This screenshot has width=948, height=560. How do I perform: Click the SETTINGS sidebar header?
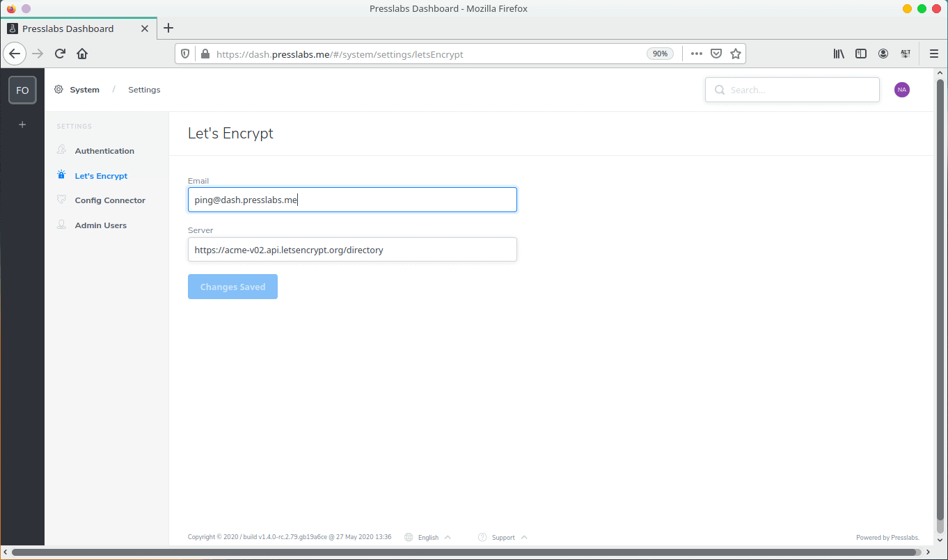(74, 127)
